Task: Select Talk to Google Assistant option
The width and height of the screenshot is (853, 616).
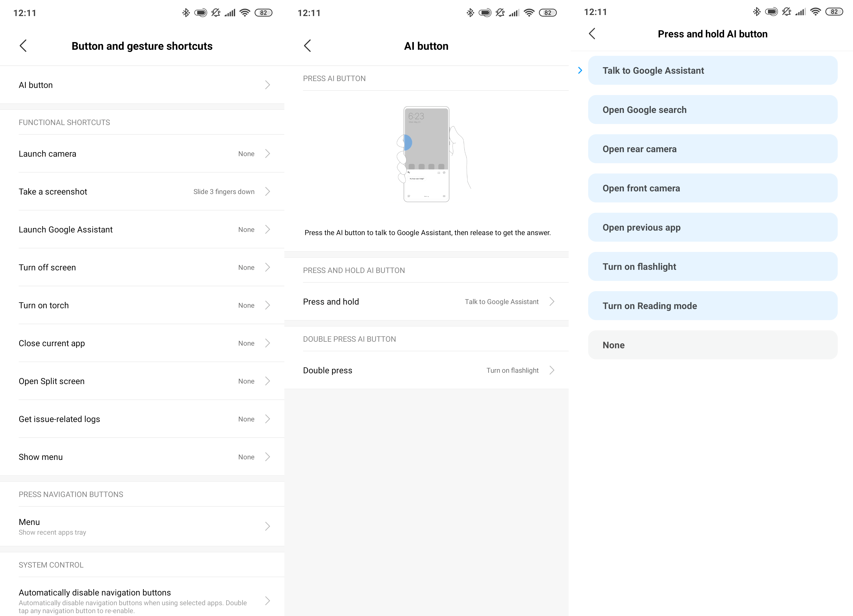Action: point(712,71)
